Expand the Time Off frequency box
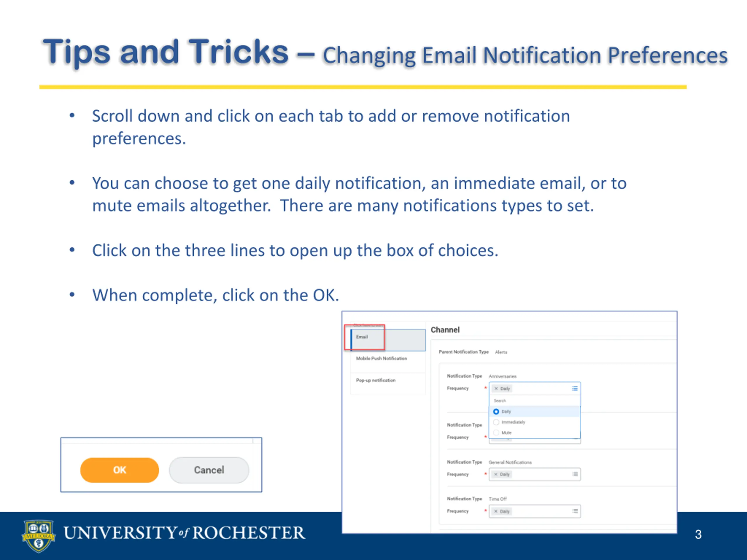 click(535, 511)
